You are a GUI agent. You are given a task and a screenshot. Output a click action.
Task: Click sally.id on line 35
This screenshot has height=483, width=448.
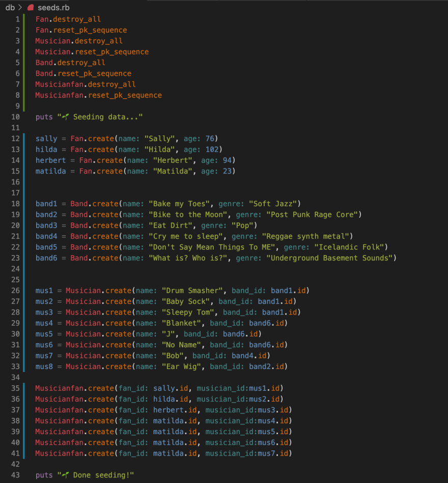pyautogui.click(x=171, y=388)
